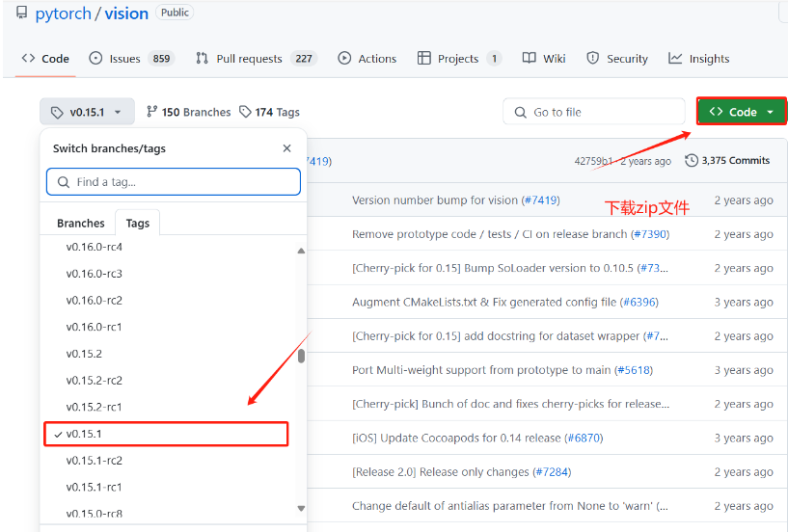Viewport: 788px width, 532px height.
Task: Click the Insights graph icon
Action: pos(675,58)
